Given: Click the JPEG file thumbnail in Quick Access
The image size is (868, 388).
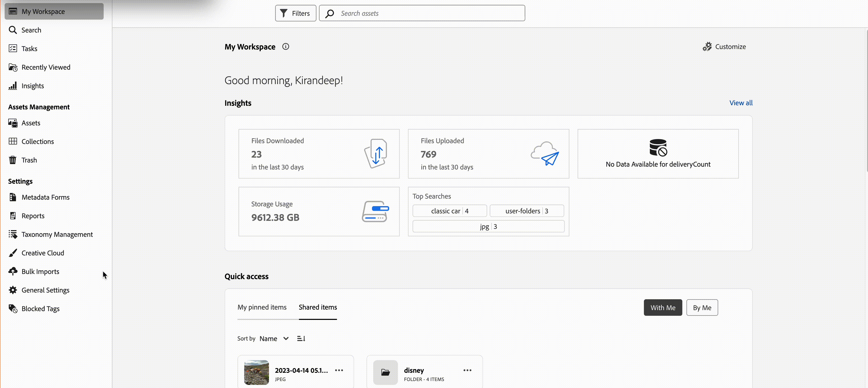Looking at the screenshot, I should (x=256, y=372).
